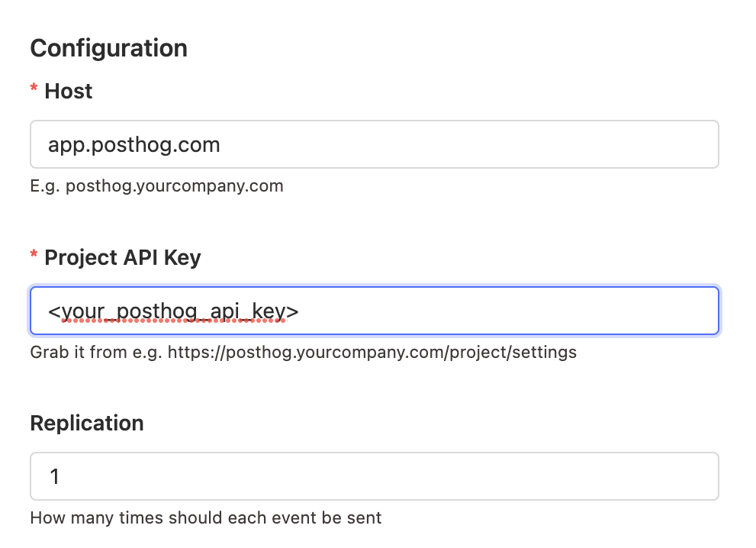Click the value 1 in Replication field
Viewport: 756px width, 548px height.
point(54,475)
